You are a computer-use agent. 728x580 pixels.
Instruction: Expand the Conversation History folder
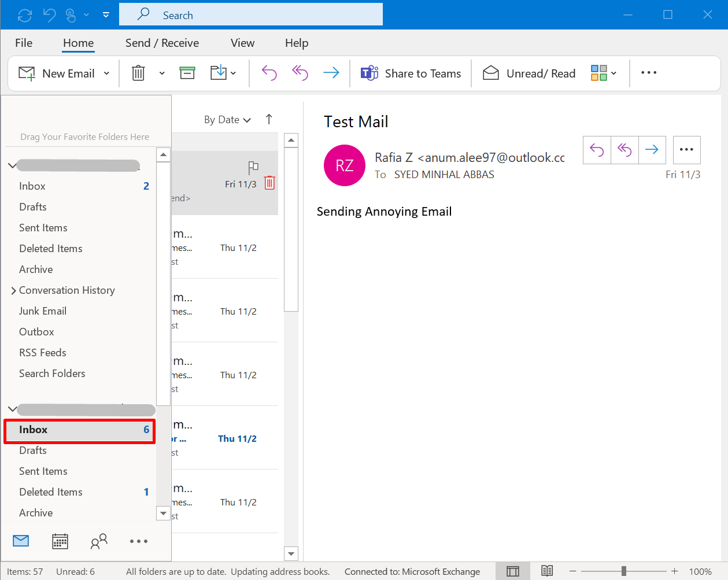[13, 290]
